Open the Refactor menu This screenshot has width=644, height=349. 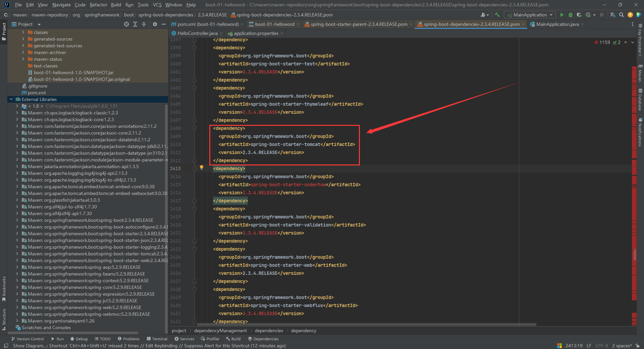point(98,5)
